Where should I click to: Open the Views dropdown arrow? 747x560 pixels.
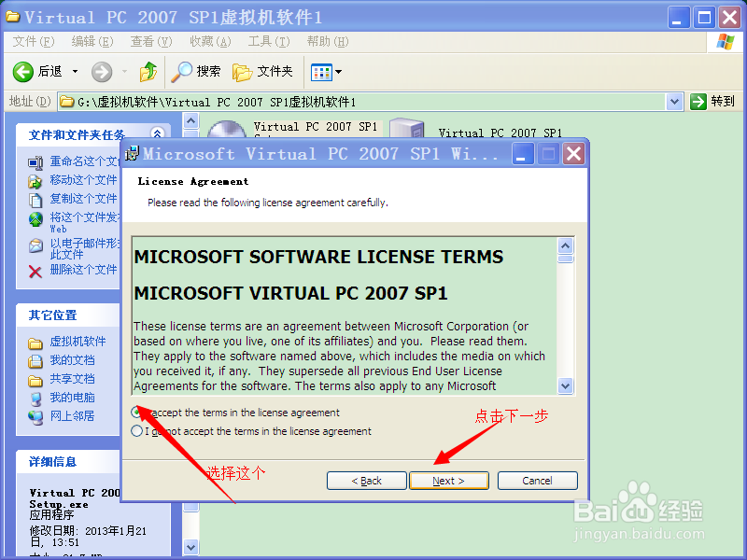click(339, 72)
